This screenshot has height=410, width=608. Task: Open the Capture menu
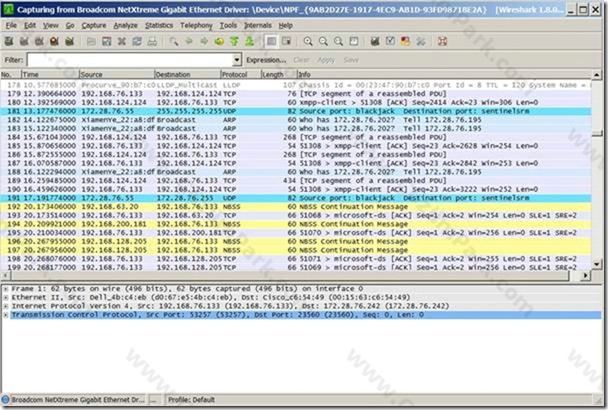click(x=93, y=26)
